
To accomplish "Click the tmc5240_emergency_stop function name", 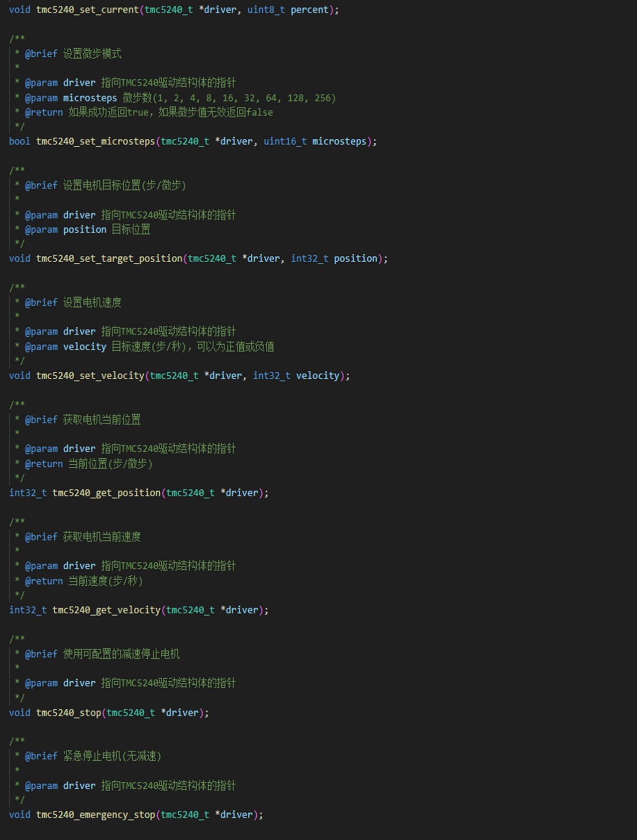I will (96, 815).
